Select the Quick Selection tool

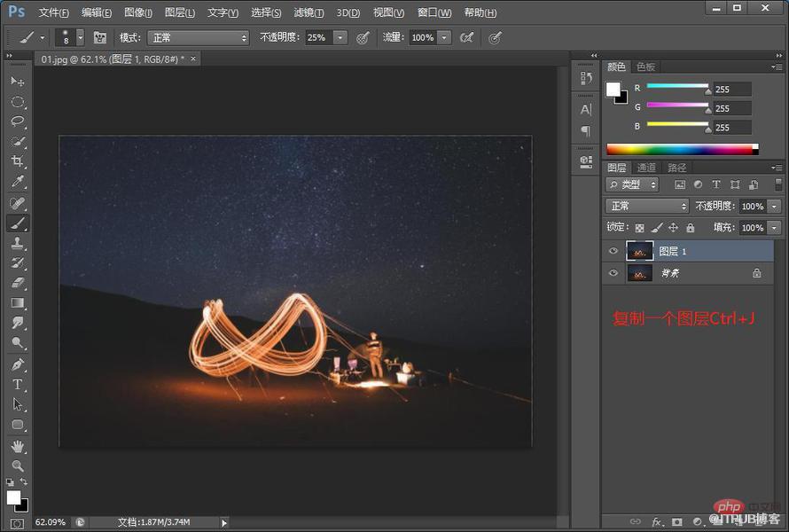[17, 142]
